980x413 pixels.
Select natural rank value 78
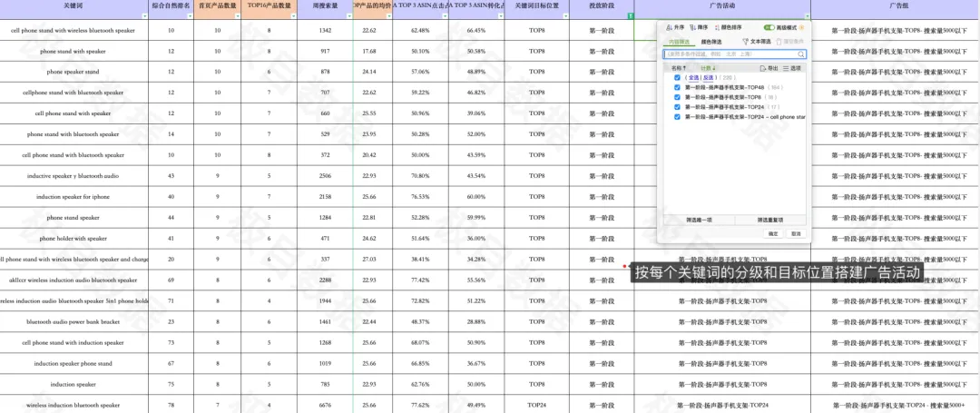pos(171,406)
